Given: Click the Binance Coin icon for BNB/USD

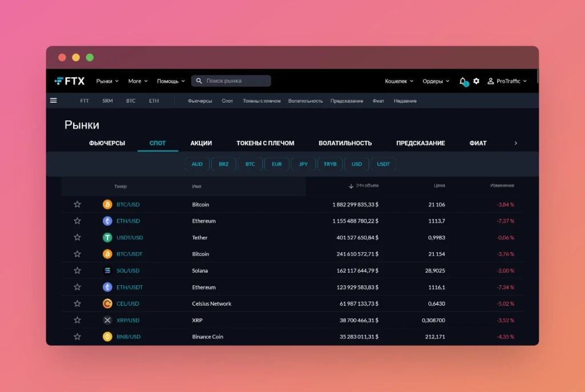Looking at the screenshot, I should point(107,337).
